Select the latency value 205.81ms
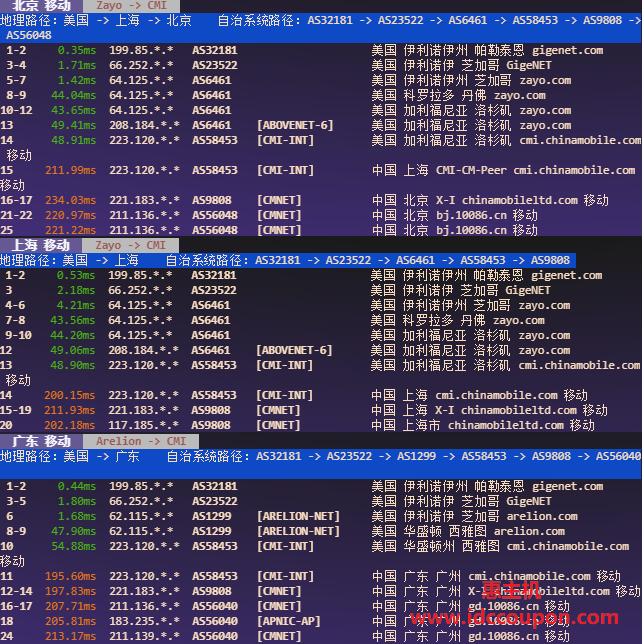 [x=71, y=621]
